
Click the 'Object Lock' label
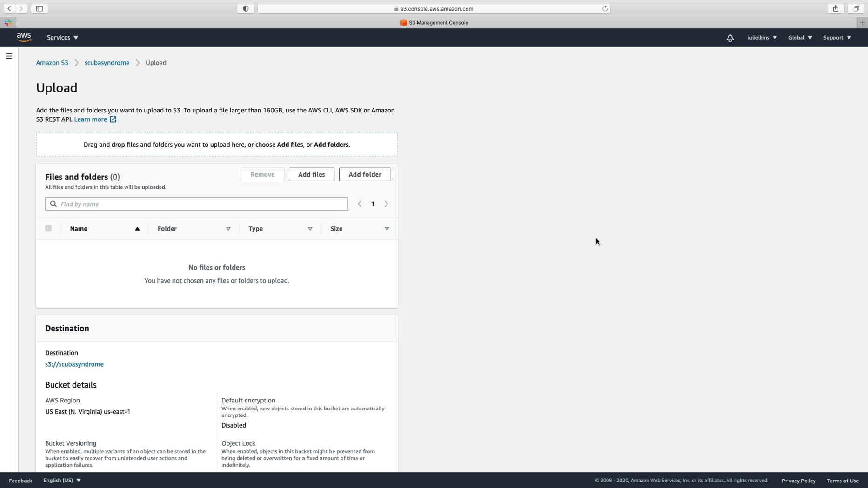click(238, 443)
